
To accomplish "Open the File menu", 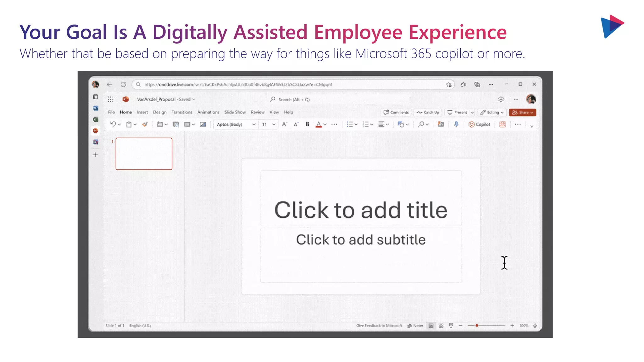I will (x=111, y=112).
